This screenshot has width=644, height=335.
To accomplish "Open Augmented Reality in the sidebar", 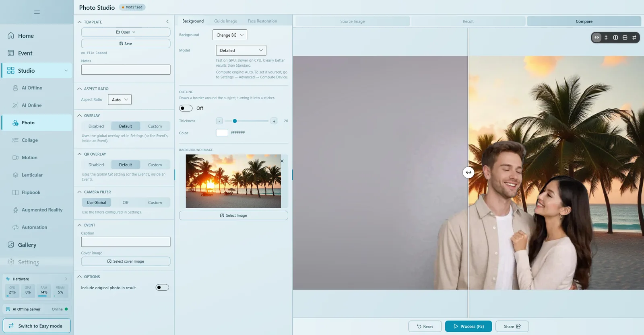I will (37, 210).
